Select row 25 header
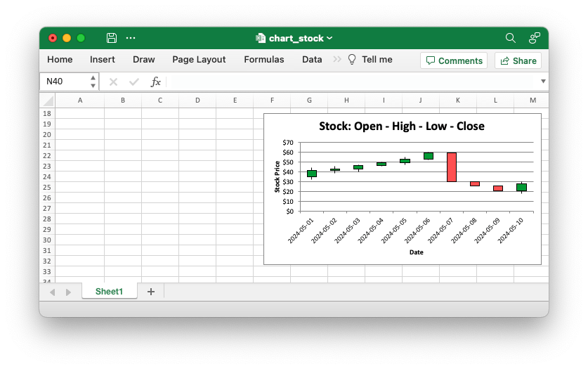Viewport: 588px width, 369px height. (47, 188)
